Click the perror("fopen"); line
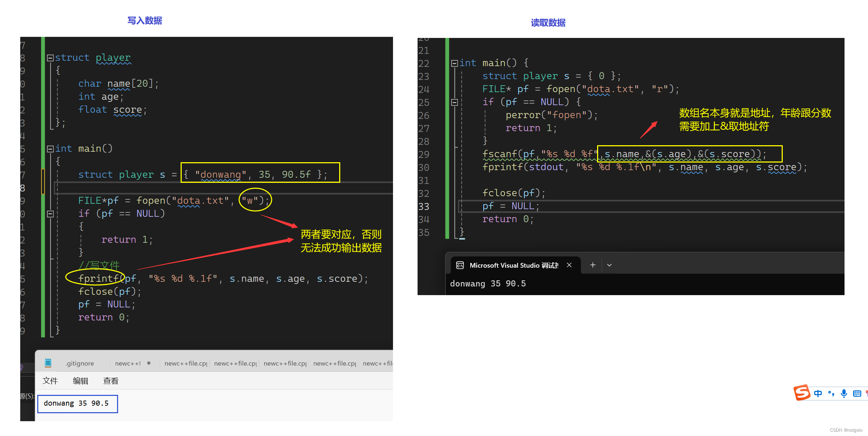Viewport: 868px width, 436px height. click(552, 115)
